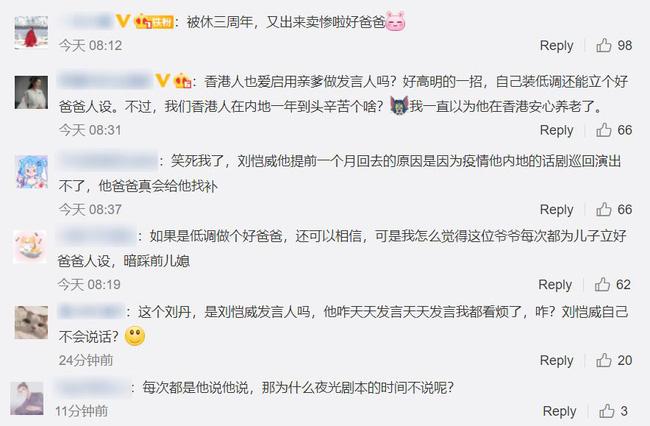Like the comment from 24分钟前
Image resolution: width=650 pixels, height=426 pixels.
[x=604, y=360]
